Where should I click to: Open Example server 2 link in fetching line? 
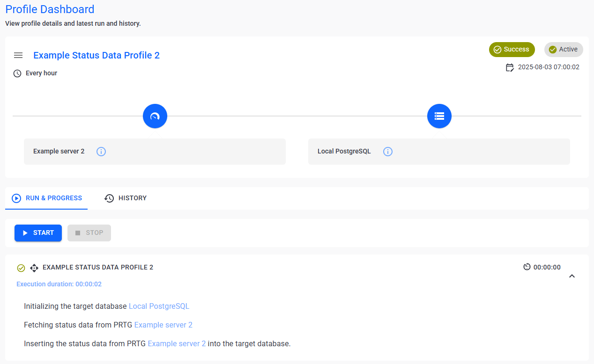click(x=163, y=325)
